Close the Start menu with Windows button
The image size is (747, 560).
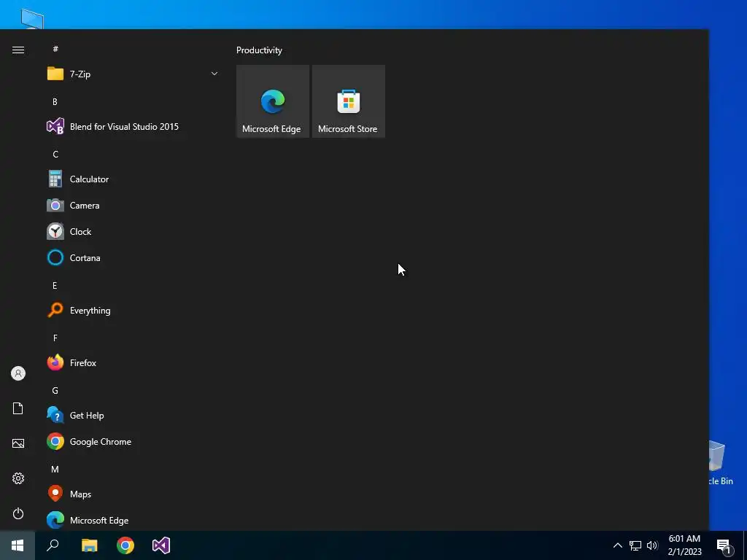[18, 545]
